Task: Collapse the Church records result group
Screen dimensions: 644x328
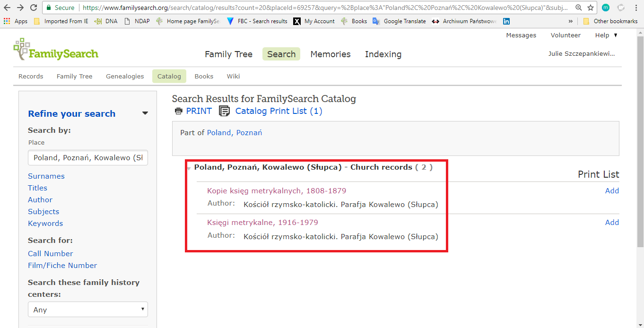Action: pos(189,168)
